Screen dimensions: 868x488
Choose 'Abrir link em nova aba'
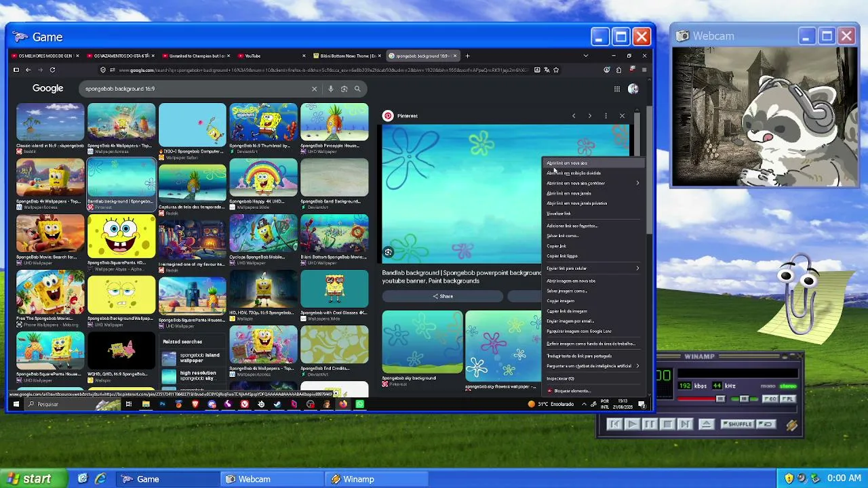[x=593, y=163]
